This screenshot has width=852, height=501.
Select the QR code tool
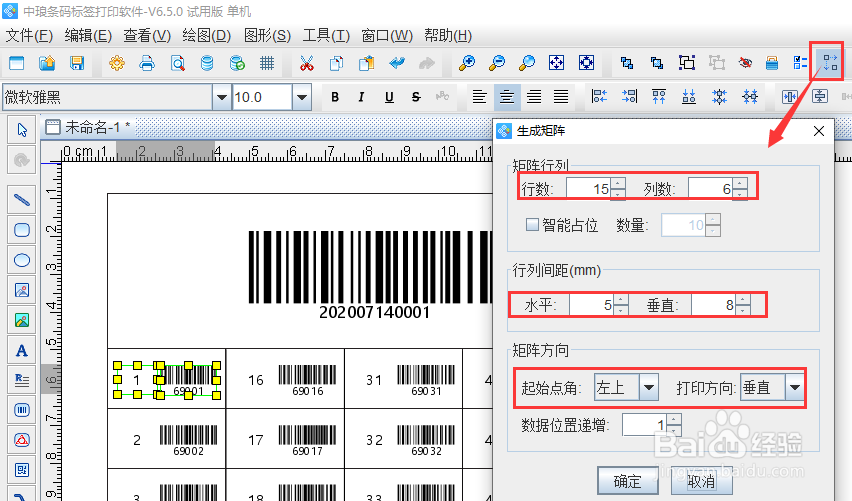click(x=22, y=470)
